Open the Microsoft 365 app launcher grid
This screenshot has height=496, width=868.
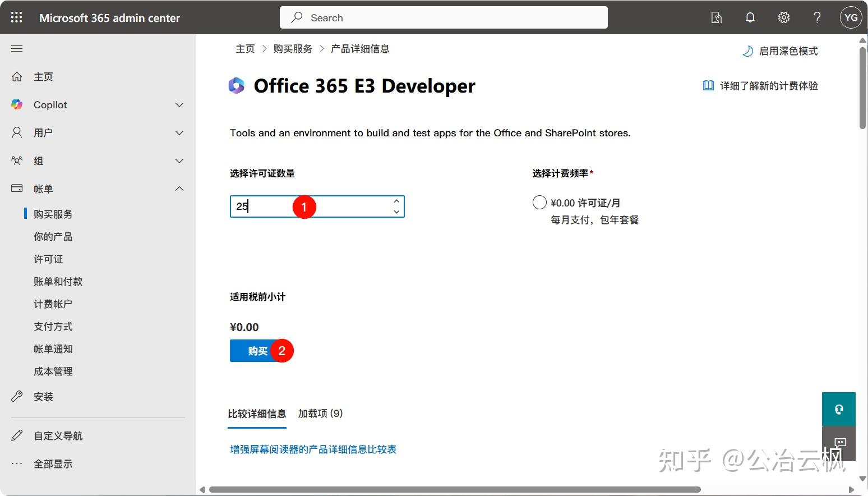(16, 17)
